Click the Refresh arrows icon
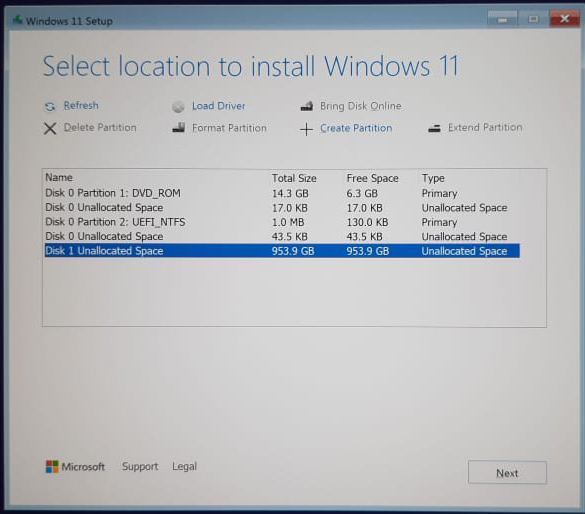Viewport: 585px width, 514px height. coord(50,107)
